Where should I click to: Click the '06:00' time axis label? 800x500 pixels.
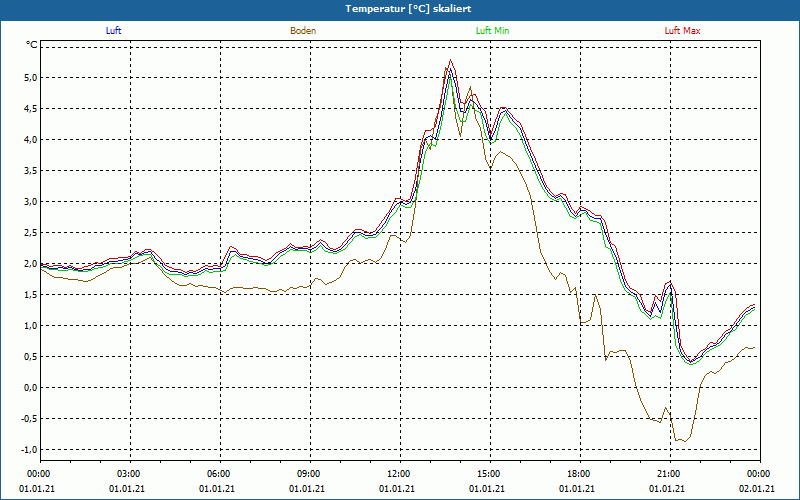(x=217, y=474)
